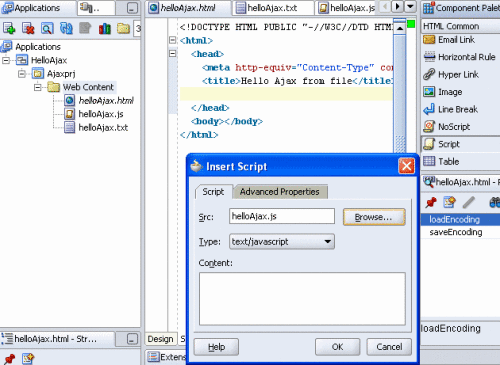
Task: Select the loadEncoding property row
Action: point(460,219)
